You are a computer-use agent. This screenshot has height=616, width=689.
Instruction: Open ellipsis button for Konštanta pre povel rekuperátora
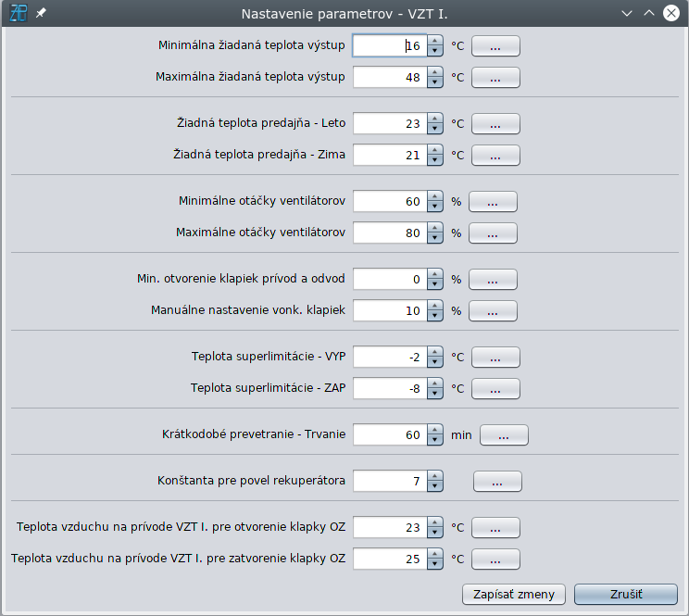pos(497,482)
